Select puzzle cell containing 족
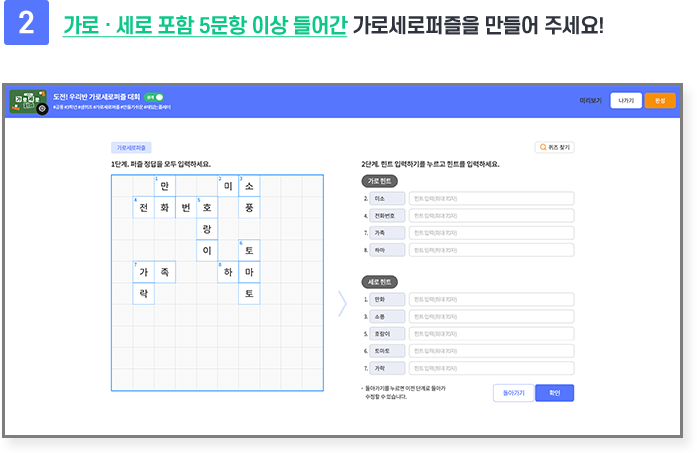The height and width of the screenshot is (453, 697). pos(165,272)
